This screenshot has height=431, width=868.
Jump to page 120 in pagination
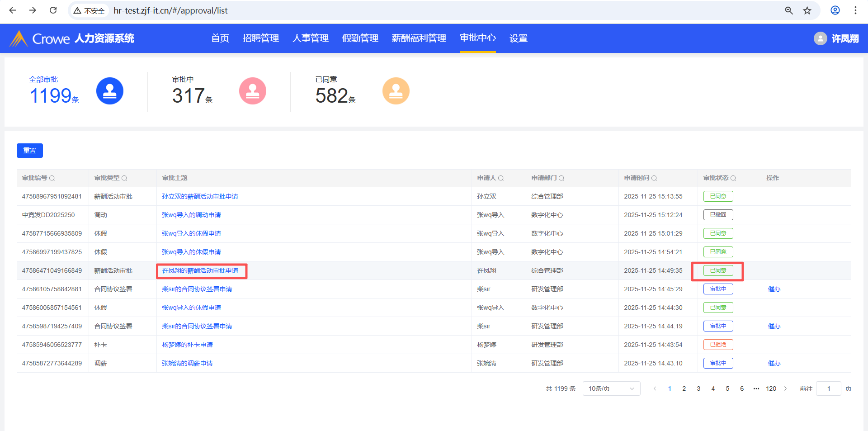771,388
